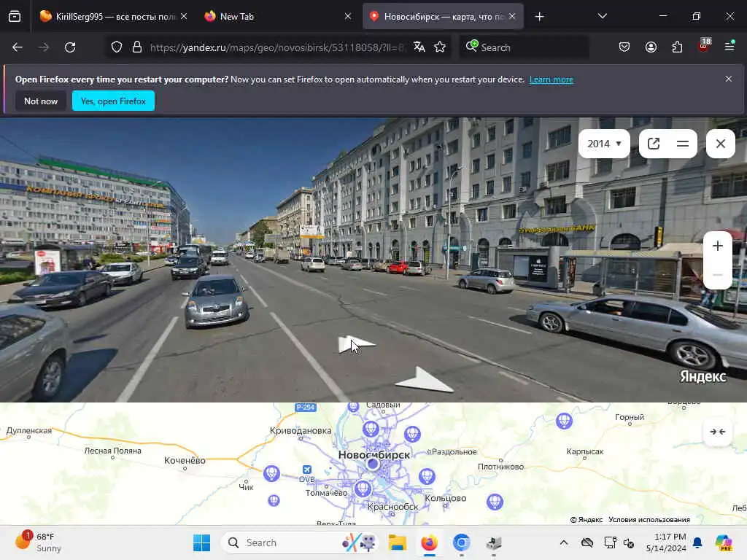Image resolution: width=747 pixels, height=560 pixels.
Task: Zoom out the panorama with minus
Action: (x=718, y=275)
